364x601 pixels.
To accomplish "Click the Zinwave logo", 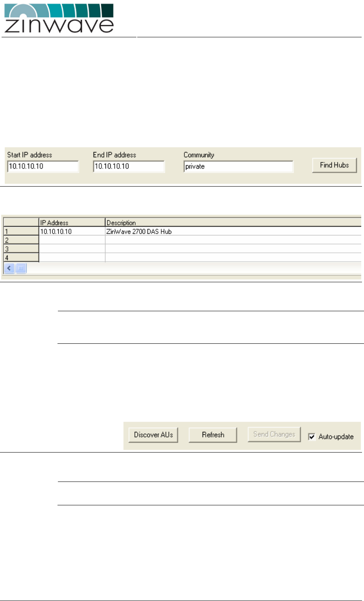I will (x=59, y=19).
